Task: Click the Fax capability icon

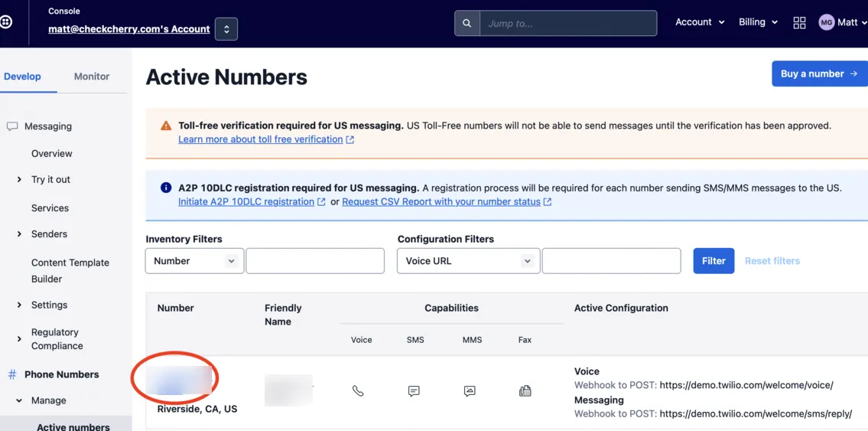Action: 525,391
